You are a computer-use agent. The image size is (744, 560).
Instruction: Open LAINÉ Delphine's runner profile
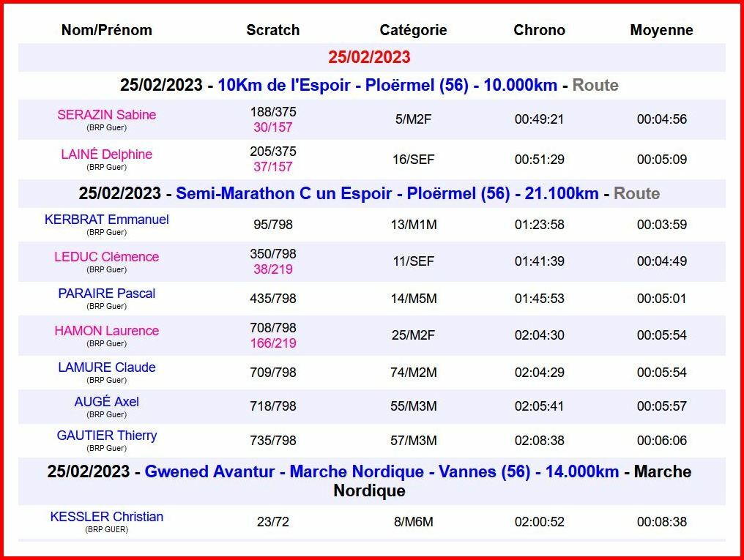point(106,154)
